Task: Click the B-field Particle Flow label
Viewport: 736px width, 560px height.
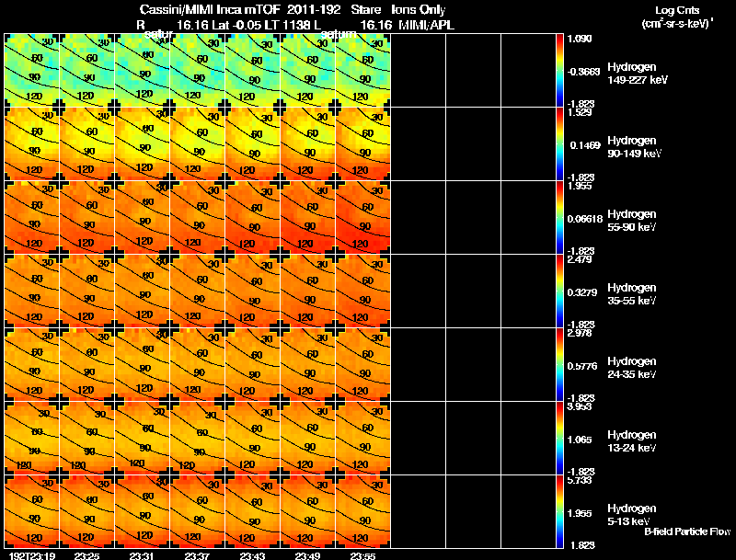Action: point(687,531)
